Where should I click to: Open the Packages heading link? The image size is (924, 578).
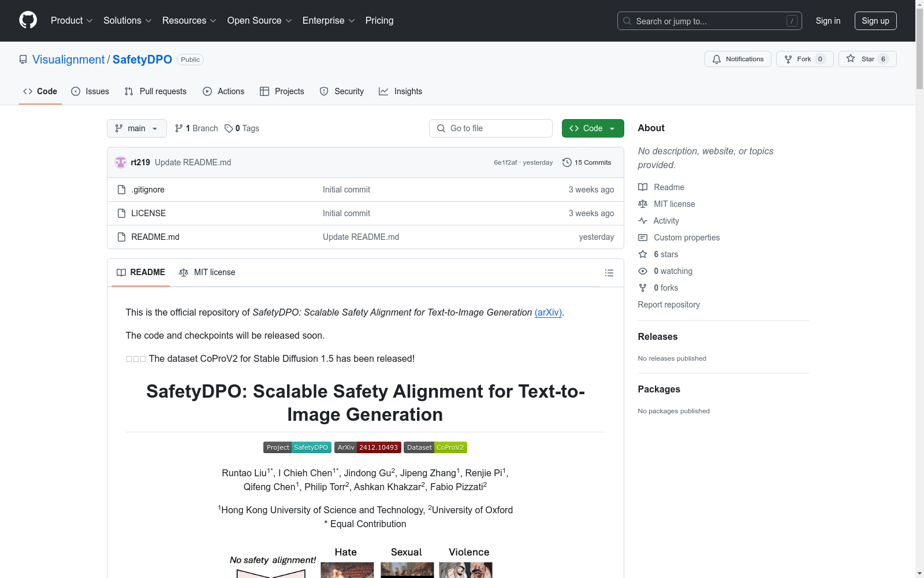point(659,389)
